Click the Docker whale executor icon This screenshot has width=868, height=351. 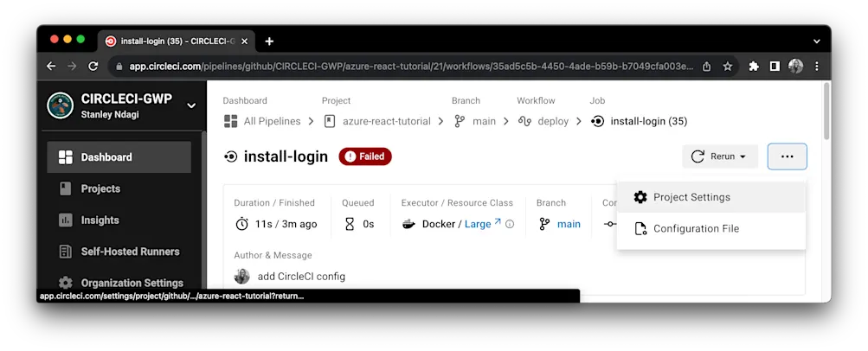pos(409,225)
